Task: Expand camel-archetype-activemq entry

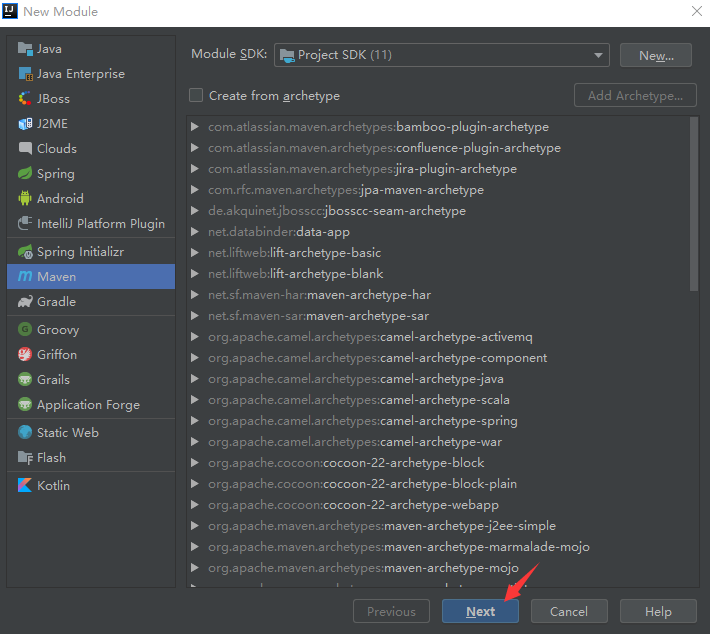Action: coord(195,337)
